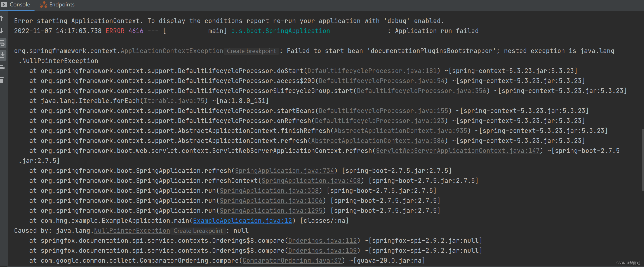Open the Orderings.java:112 stack trace link
644x267 pixels.
tap(323, 241)
